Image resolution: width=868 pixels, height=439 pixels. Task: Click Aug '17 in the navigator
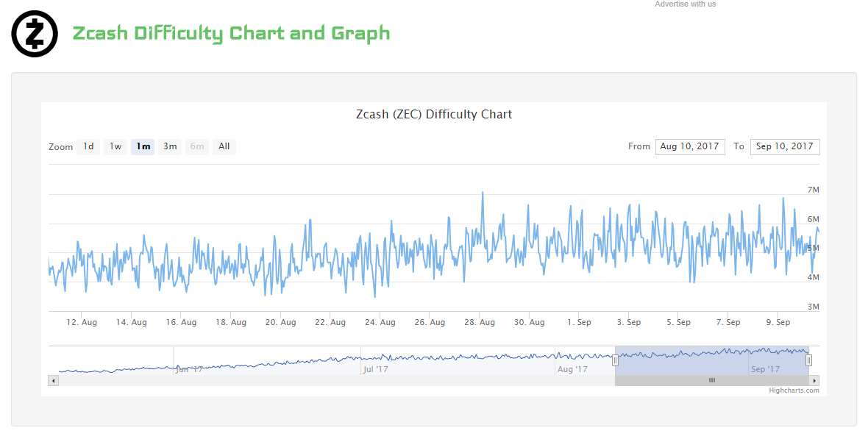[572, 369]
